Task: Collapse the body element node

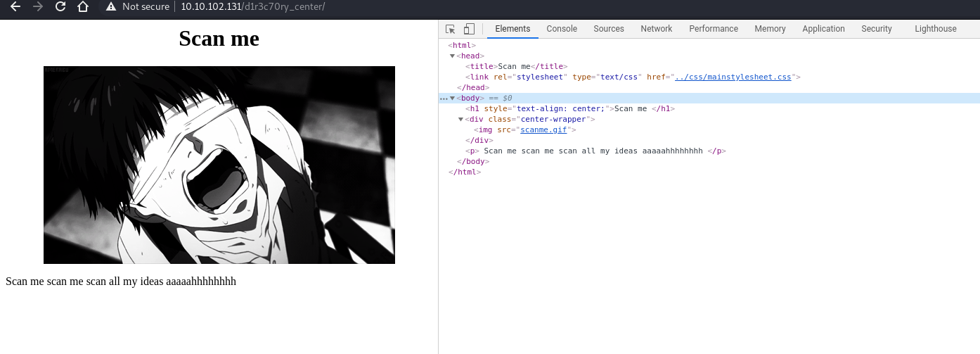Action: 453,98
